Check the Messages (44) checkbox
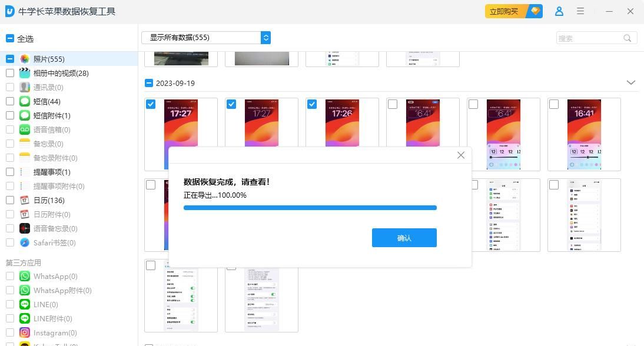The image size is (644, 346). (10, 101)
